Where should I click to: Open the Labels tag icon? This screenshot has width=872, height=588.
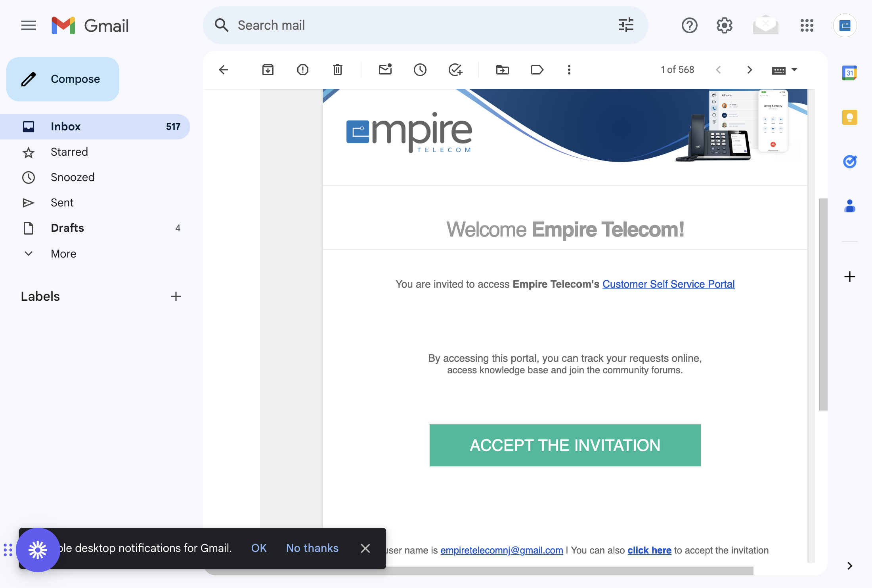[x=537, y=70]
